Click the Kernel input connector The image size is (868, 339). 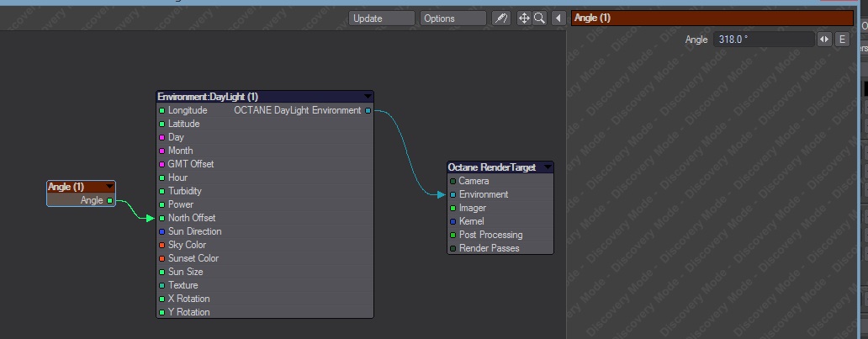(453, 221)
